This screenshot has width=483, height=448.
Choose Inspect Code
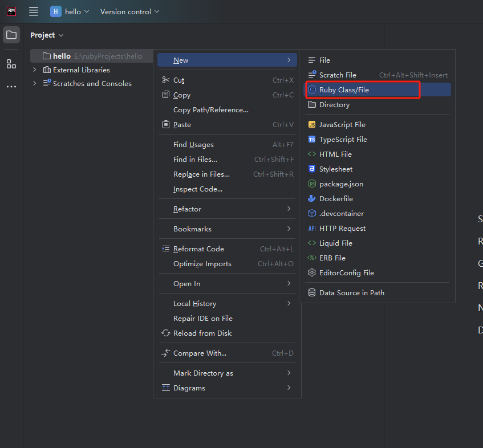point(227,189)
